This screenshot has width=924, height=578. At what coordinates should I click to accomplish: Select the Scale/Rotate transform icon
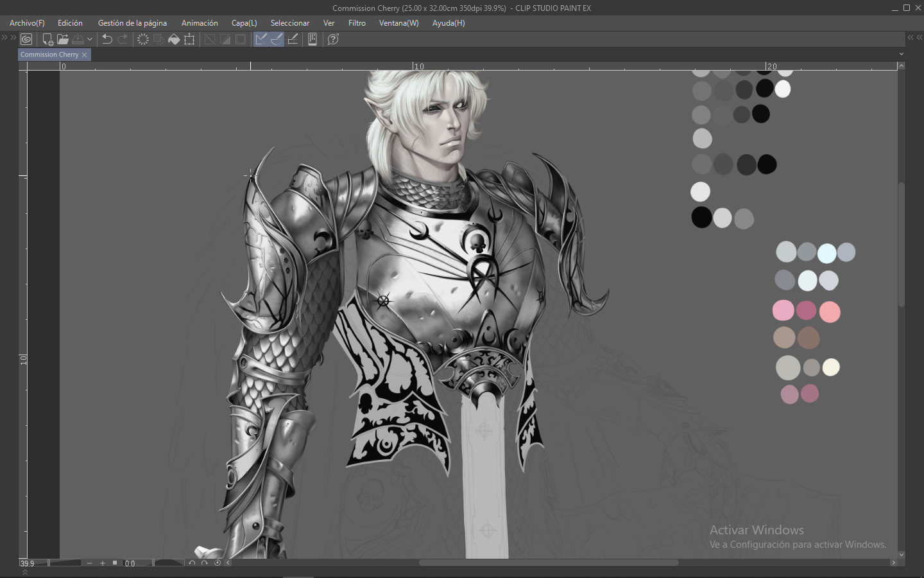tap(189, 39)
